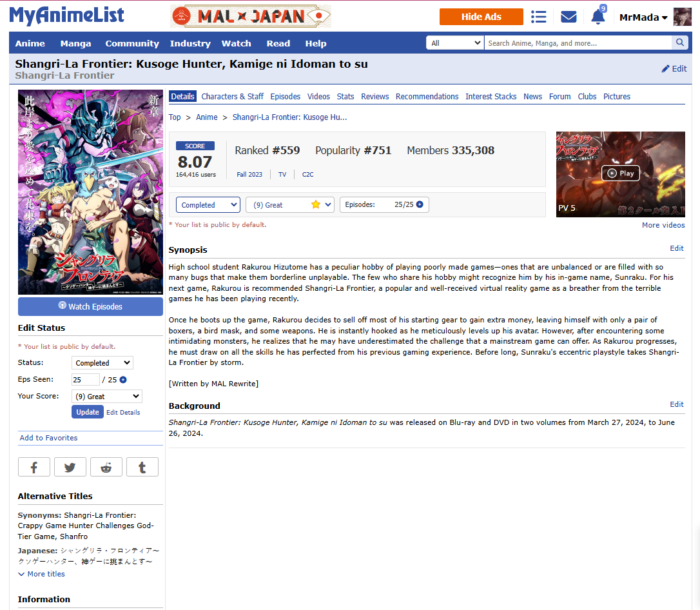Edit the Background section
700x610 pixels.
click(677, 404)
